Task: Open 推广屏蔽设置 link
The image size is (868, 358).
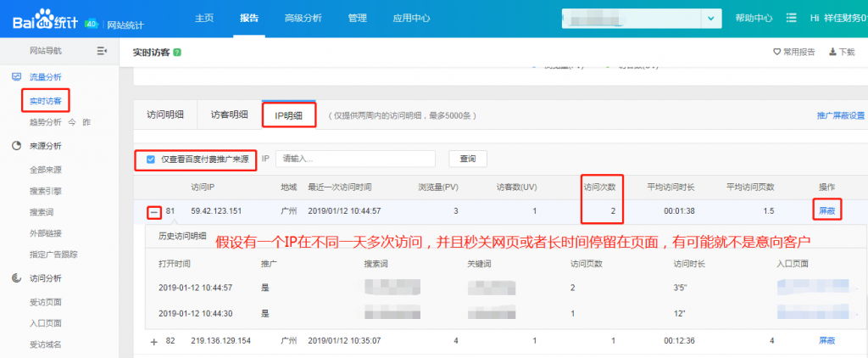Action: [x=840, y=116]
